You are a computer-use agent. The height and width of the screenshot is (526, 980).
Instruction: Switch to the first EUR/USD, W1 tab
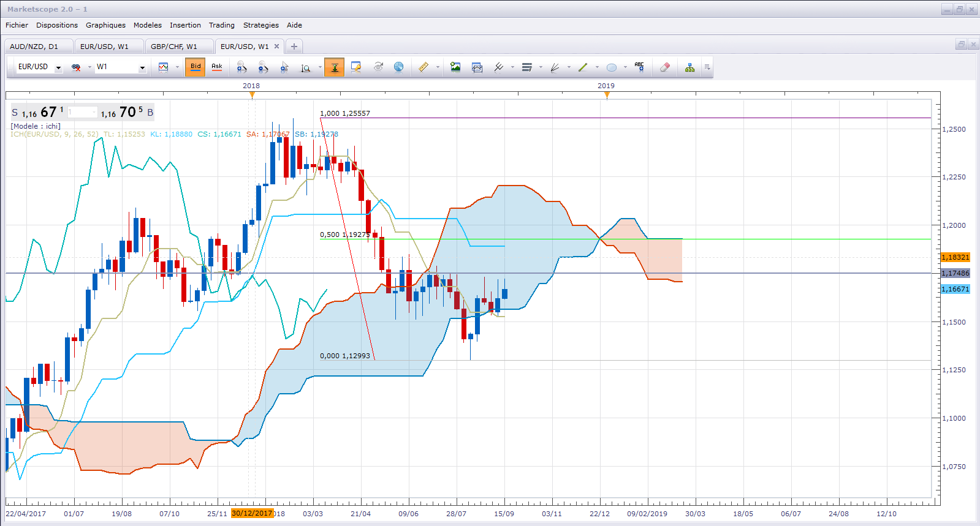(109, 47)
